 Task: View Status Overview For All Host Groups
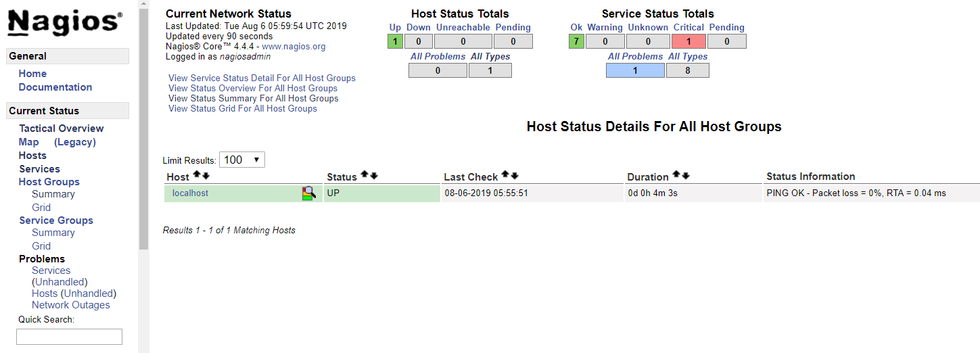pyautogui.click(x=253, y=89)
